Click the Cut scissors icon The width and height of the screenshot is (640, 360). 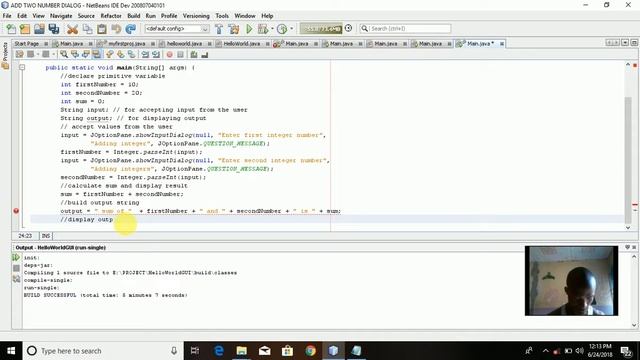tap(72, 29)
